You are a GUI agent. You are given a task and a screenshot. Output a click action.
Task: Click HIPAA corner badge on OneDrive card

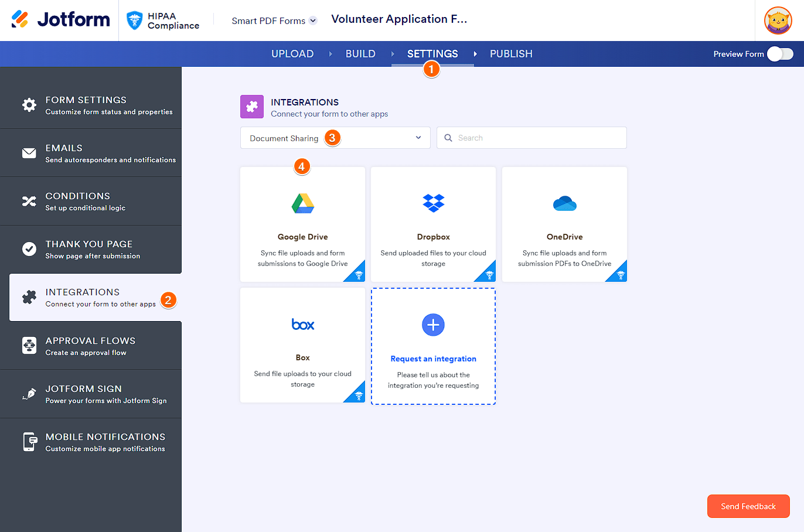coord(619,274)
